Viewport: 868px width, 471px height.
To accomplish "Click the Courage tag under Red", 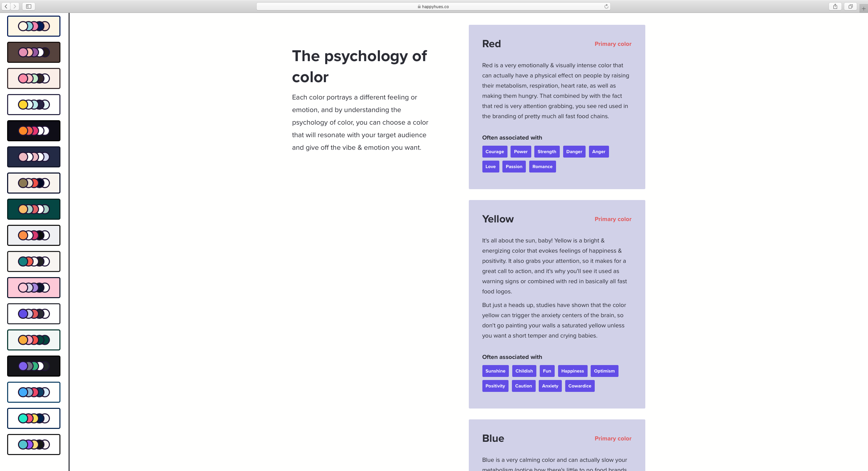I will (x=495, y=151).
